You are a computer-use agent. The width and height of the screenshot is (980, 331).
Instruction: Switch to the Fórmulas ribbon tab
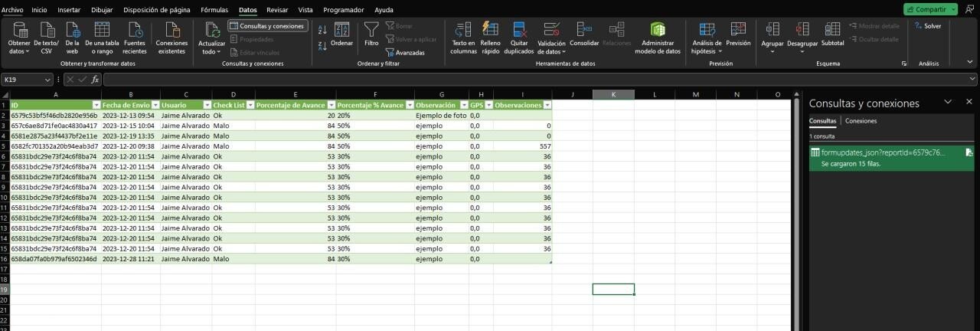point(214,10)
